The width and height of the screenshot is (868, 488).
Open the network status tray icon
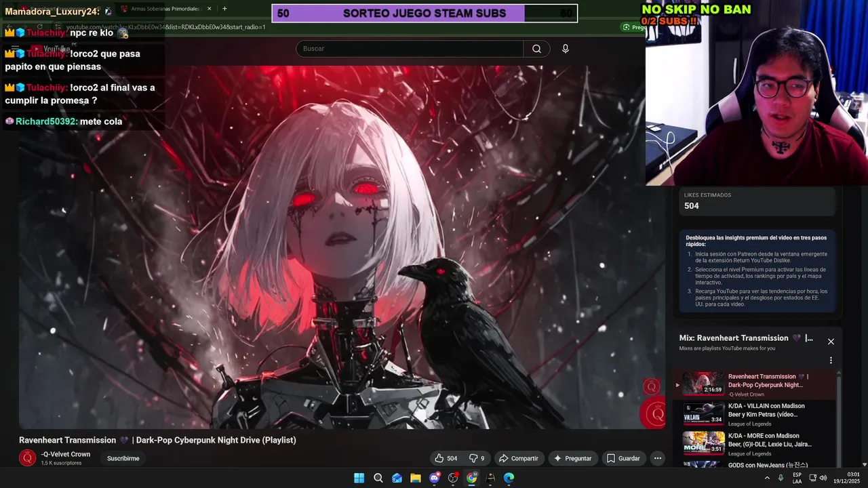pyautogui.click(x=812, y=478)
